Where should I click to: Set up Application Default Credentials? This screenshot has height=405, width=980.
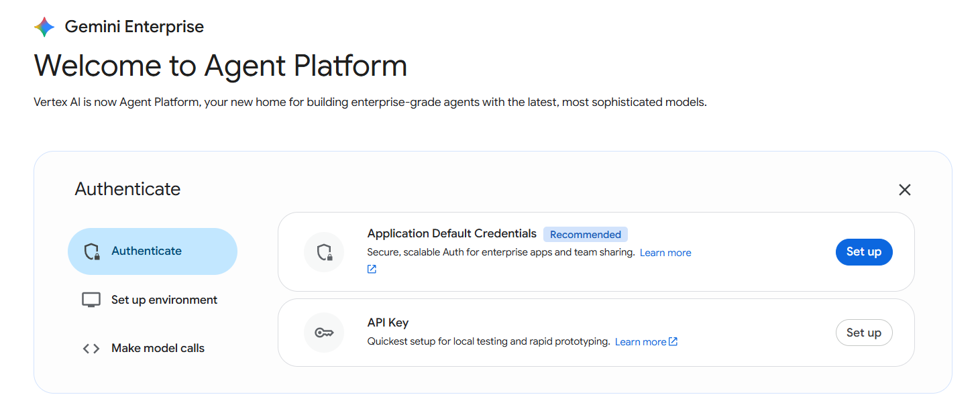[x=864, y=251]
